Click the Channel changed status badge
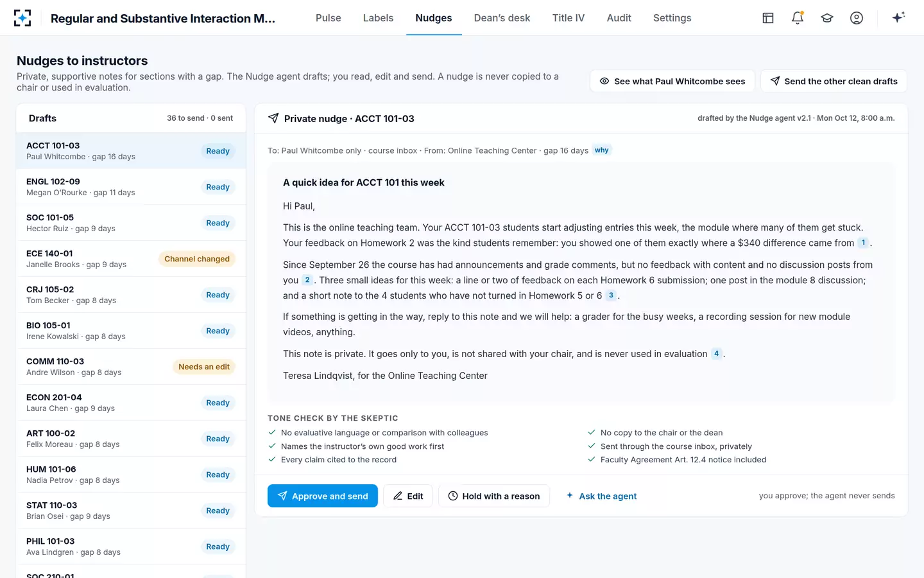Image resolution: width=924 pixels, height=578 pixels. coord(197,259)
